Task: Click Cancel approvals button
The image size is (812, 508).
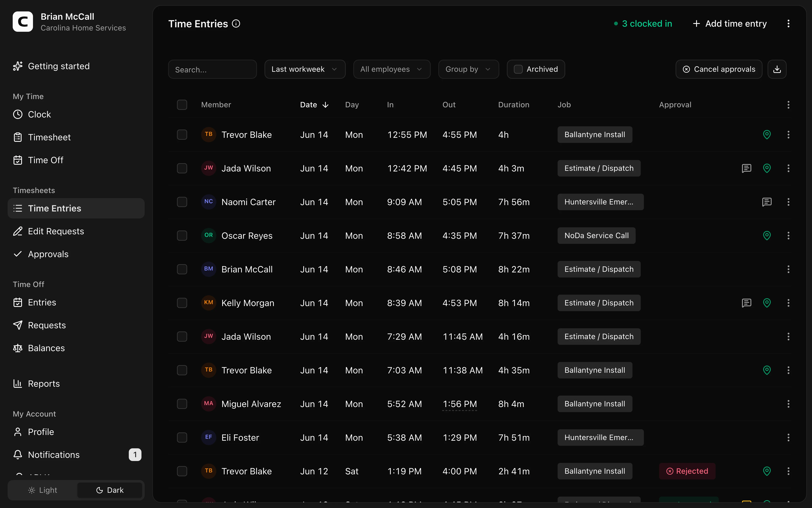Action: point(719,69)
